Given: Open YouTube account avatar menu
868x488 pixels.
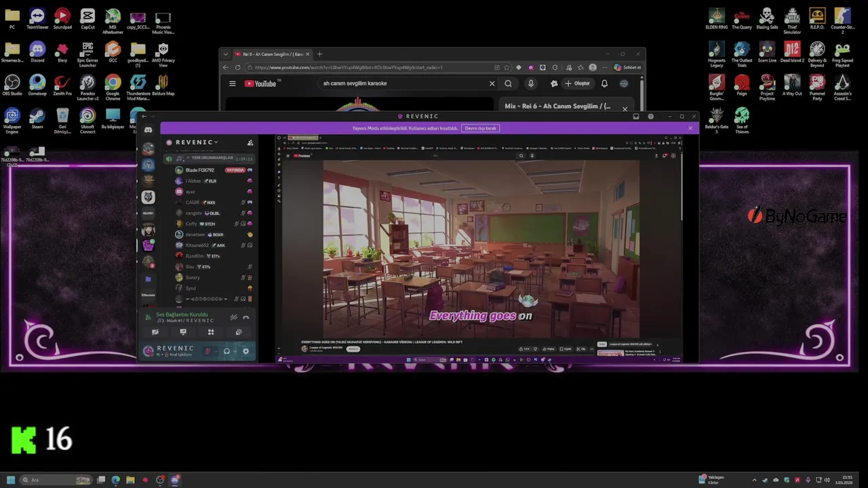Looking at the screenshot, I should point(624,83).
